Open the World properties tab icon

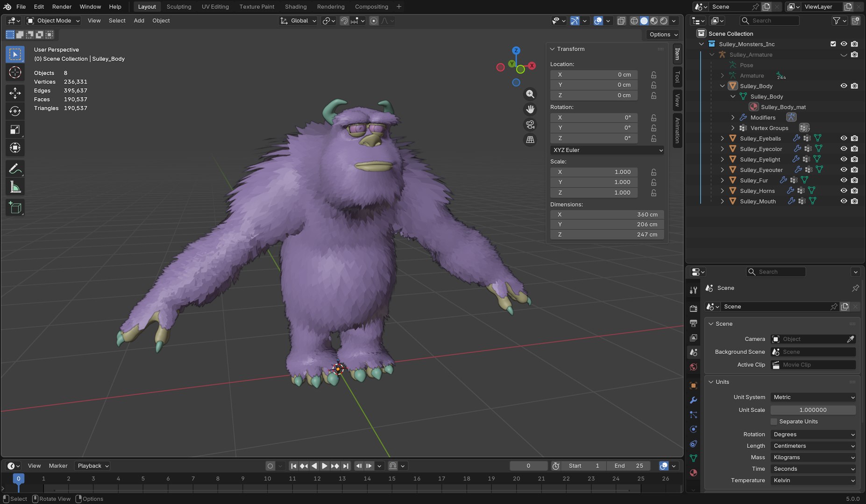[694, 367]
